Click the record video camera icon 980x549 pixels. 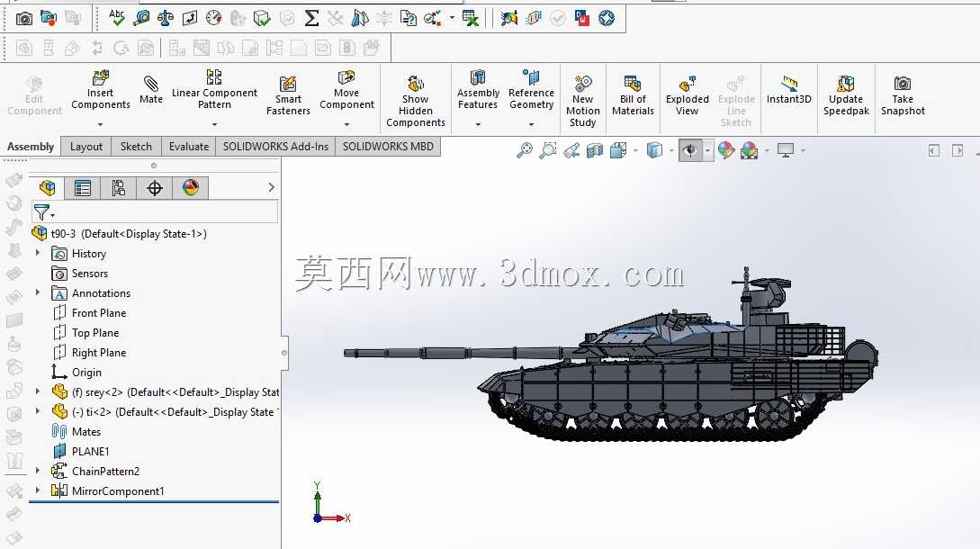click(x=48, y=18)
